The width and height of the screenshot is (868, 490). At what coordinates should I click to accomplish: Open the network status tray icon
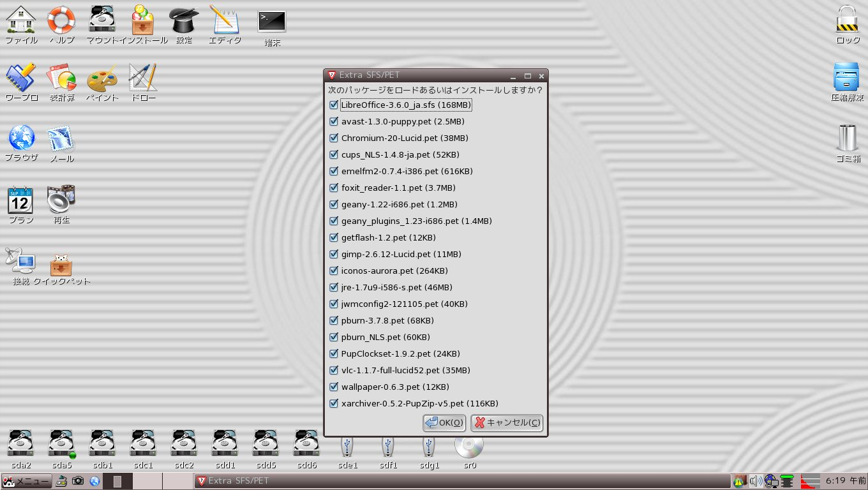[771, 480]
